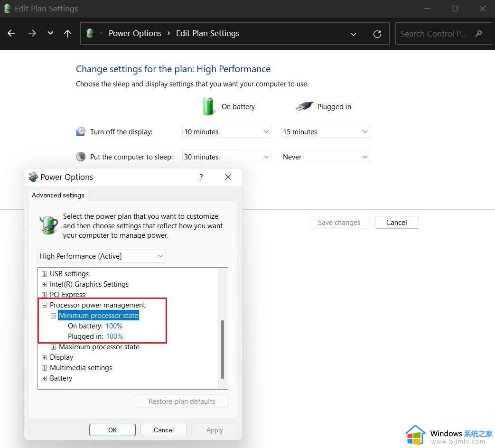Select Minimum processor state tree item

coord(99,316)
